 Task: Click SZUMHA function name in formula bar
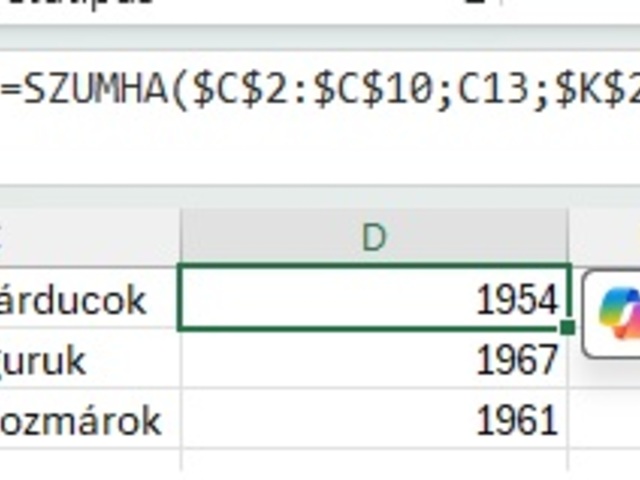click(96, 90)
